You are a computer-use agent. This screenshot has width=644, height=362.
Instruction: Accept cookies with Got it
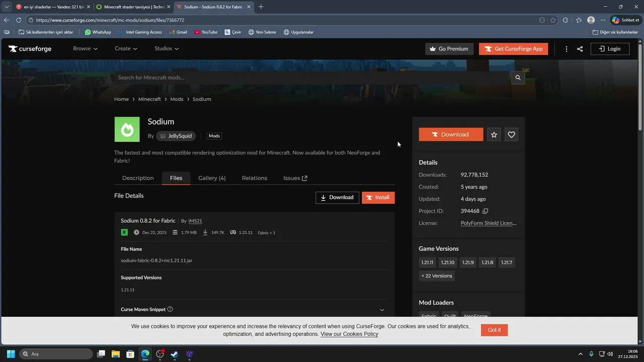(494, 330)
